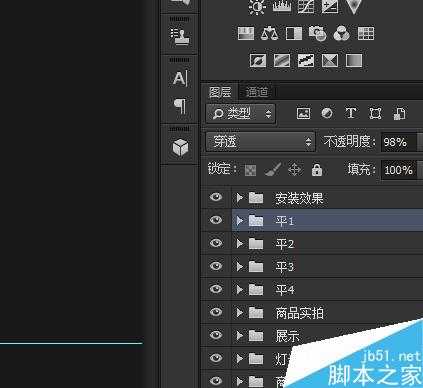Click the folder thumbnail of 商品实拍

[256, 312]
